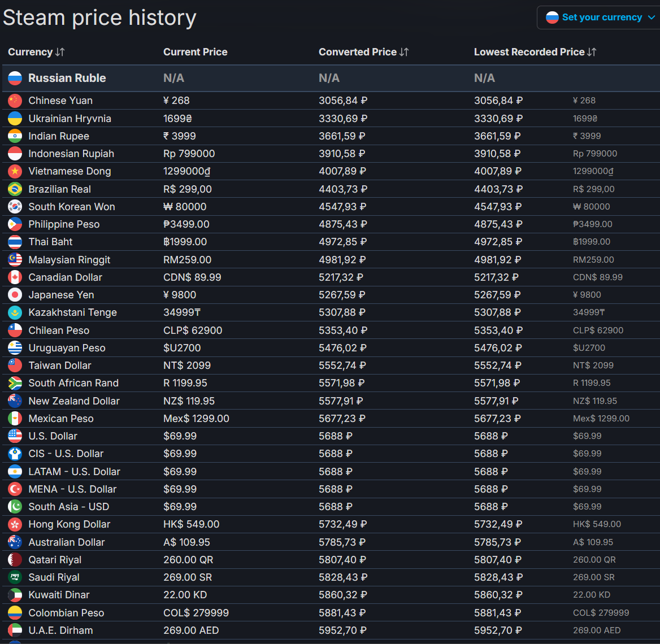This screenshot has height=644, width=660.
Task: Click the Vietnamese Dong currency name
Action: point(70,171)
